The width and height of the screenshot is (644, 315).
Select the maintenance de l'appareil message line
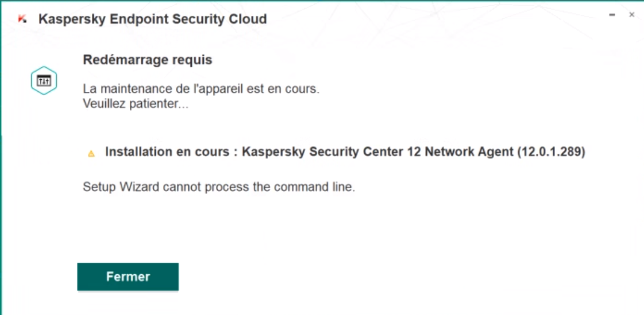coord(200,90)
